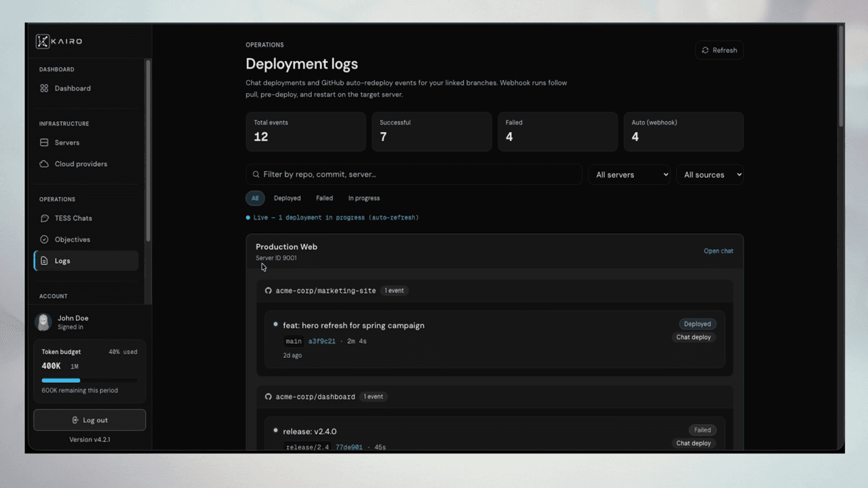868x488 pixels.
Task: Click the log out arrow icon
Action: click(x=75, y=420)
